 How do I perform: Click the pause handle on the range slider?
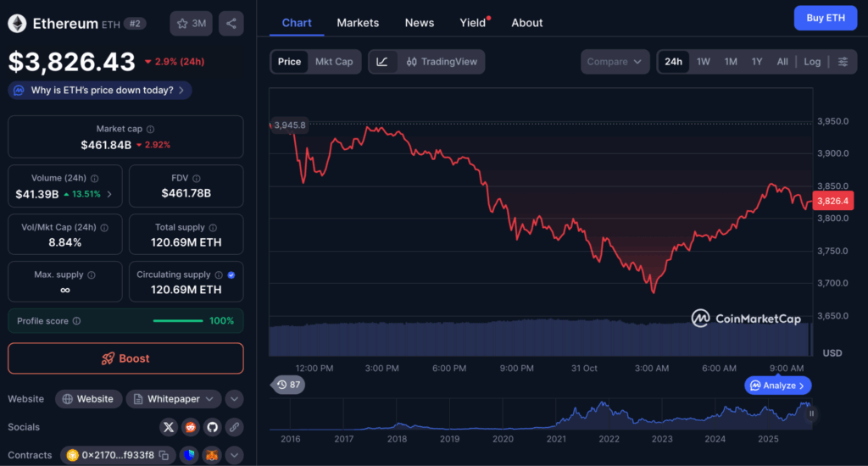[x=811, y=414]
